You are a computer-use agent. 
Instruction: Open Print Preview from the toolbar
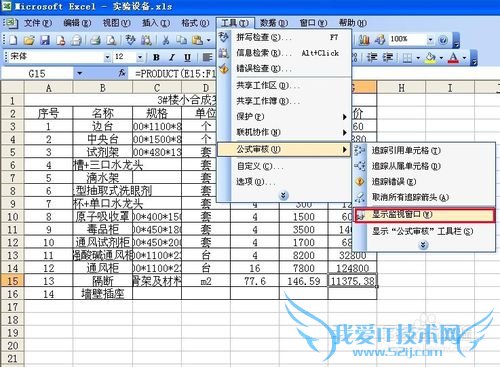pos(111,40)
